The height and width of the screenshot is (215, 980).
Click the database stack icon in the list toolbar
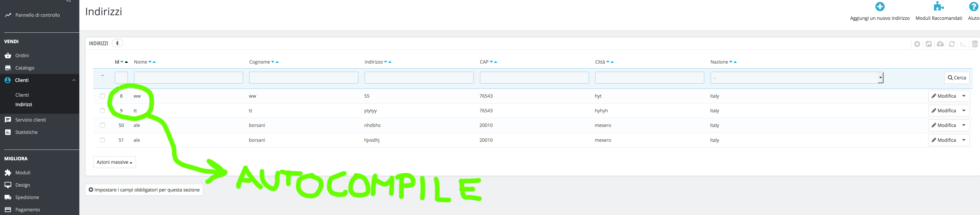point(975,44)
